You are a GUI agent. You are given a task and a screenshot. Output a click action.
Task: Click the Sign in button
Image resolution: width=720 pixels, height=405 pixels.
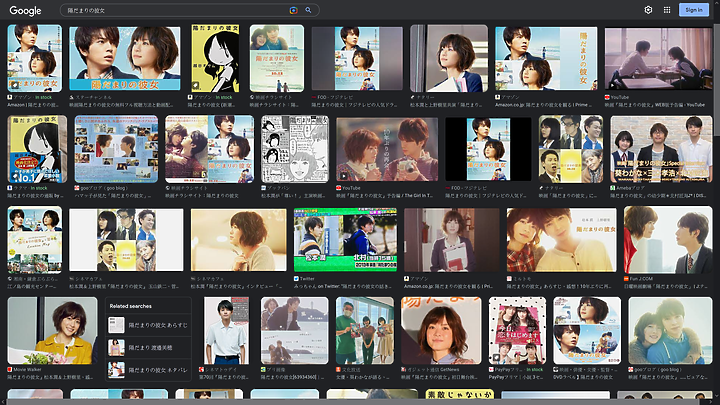pos(694,10)
